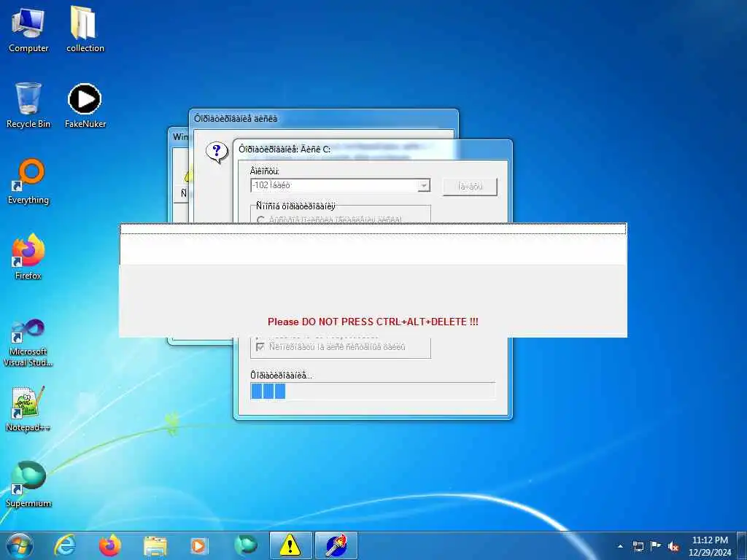Click the 'DO NOT PRESS CTRL+ALT+DELETE' warning text
The image size is (747, 560).
click(x=373, y=322)
